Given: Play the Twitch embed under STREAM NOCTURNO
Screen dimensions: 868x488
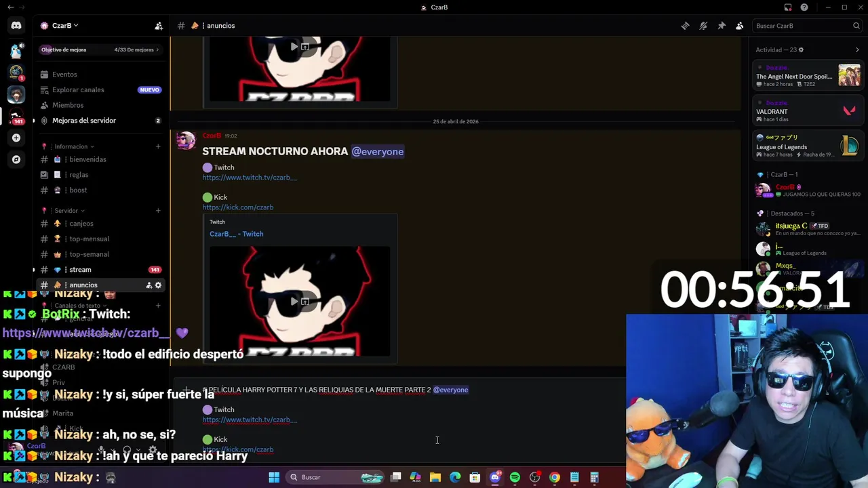Looking at the screenshot, I should click(294, 301).
